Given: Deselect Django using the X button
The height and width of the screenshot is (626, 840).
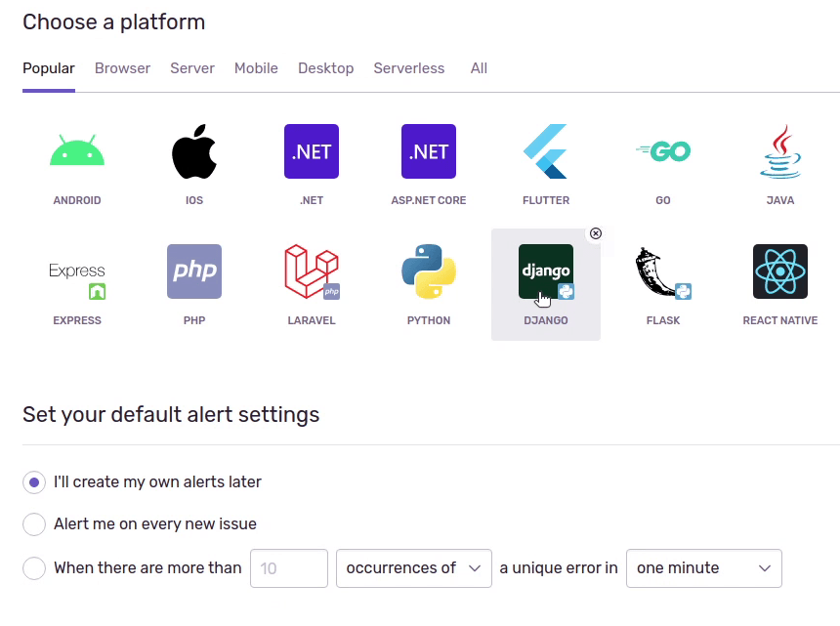Looking at the screenshot, I should (x=596, y=233).
